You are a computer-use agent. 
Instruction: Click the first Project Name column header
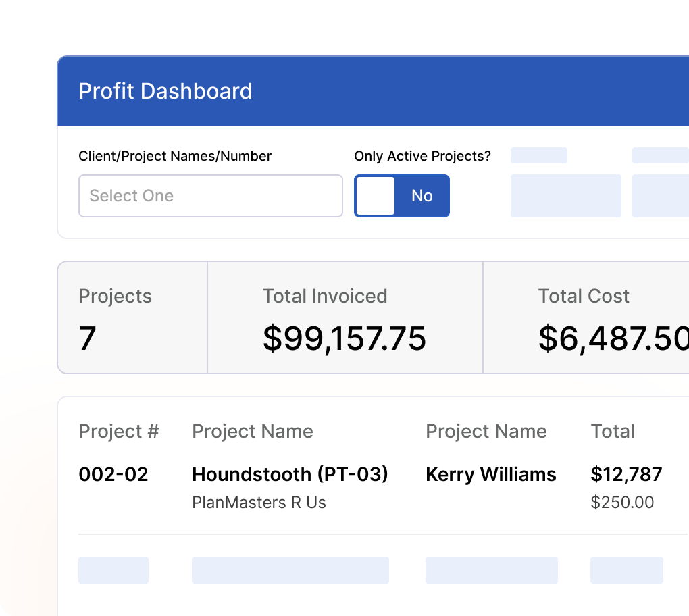(x=252, y=431)
